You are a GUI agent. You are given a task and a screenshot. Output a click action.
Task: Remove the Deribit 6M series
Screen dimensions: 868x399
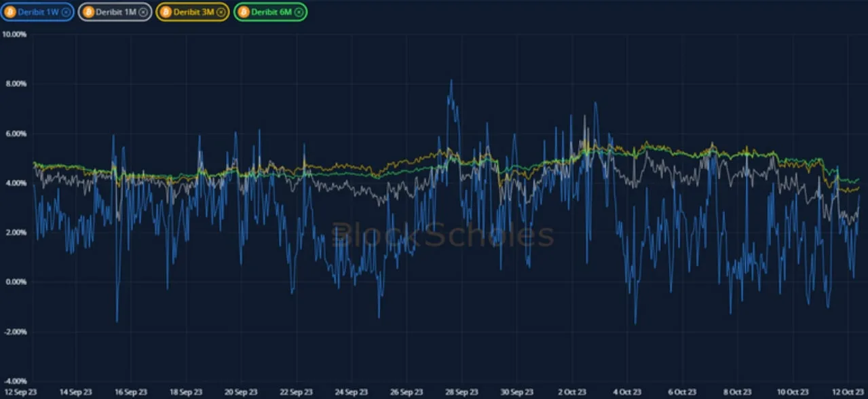(x=299, y=12)
